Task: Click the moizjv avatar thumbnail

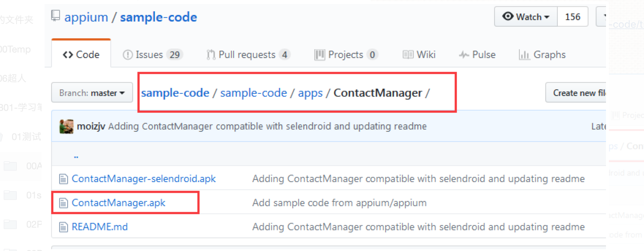Action: click(67, 126)
